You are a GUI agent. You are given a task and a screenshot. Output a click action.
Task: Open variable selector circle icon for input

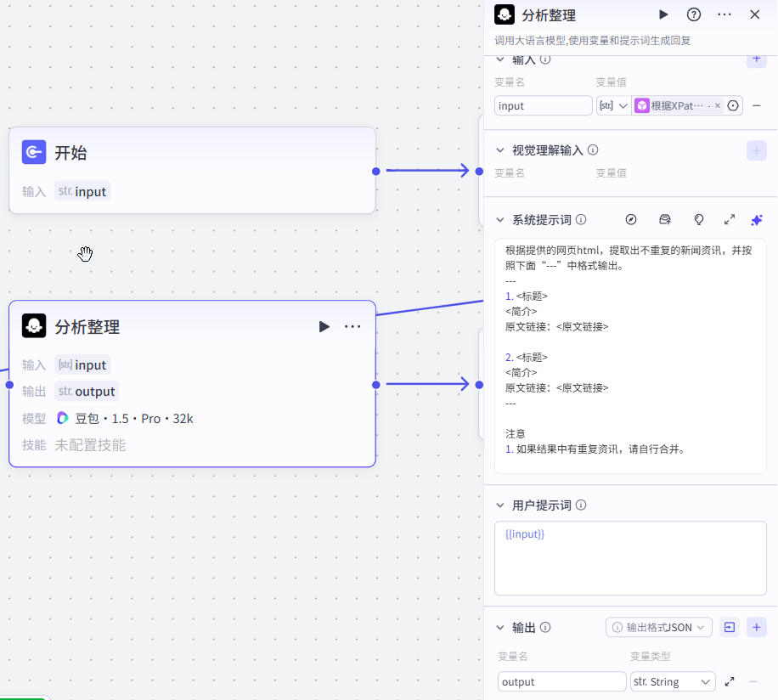pos(733,105)
